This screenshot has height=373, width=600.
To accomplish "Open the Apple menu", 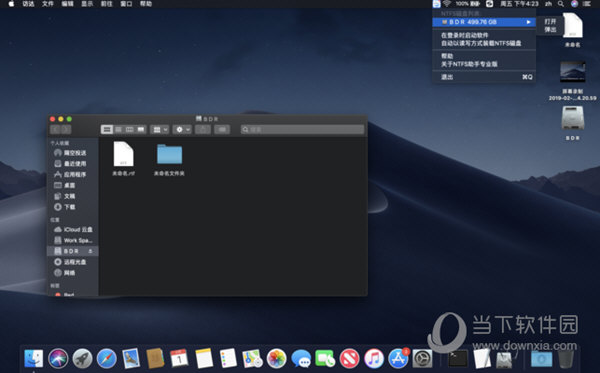I will pos(11,4).
